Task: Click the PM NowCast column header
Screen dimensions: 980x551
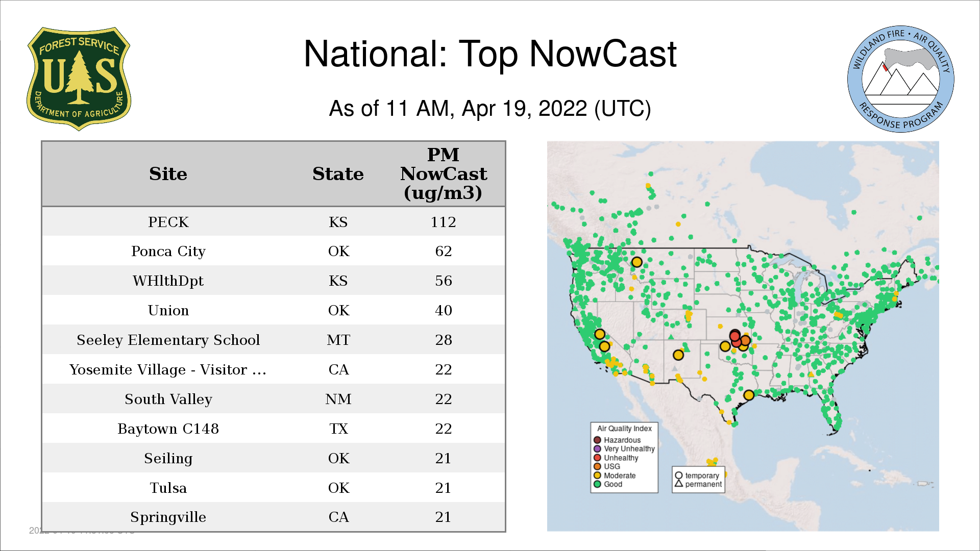Action: [443, 174]
